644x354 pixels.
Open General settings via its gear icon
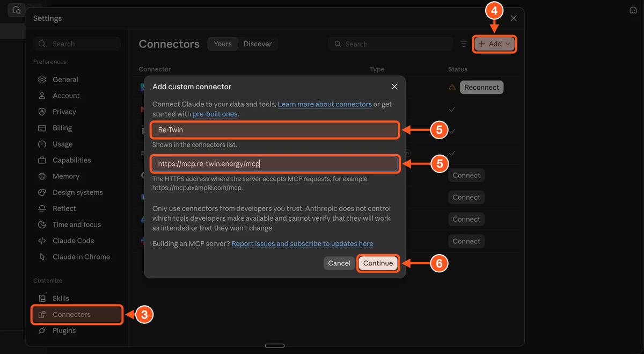point(42,80)
